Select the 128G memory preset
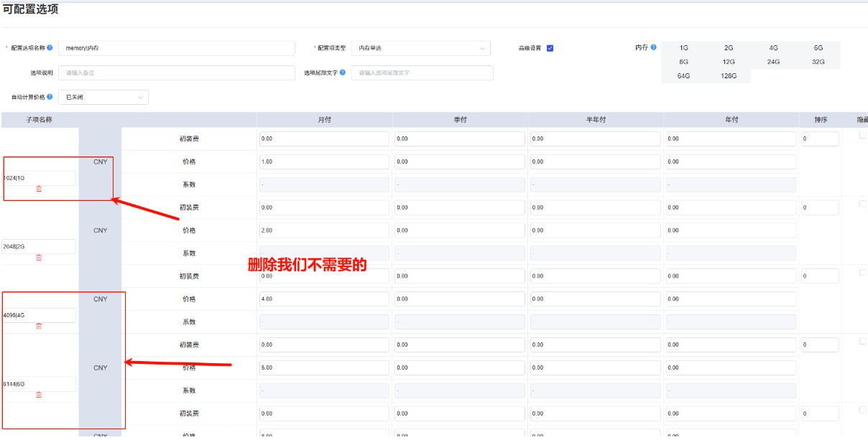The height and width of the screenshot is (440, 868). 728,75
